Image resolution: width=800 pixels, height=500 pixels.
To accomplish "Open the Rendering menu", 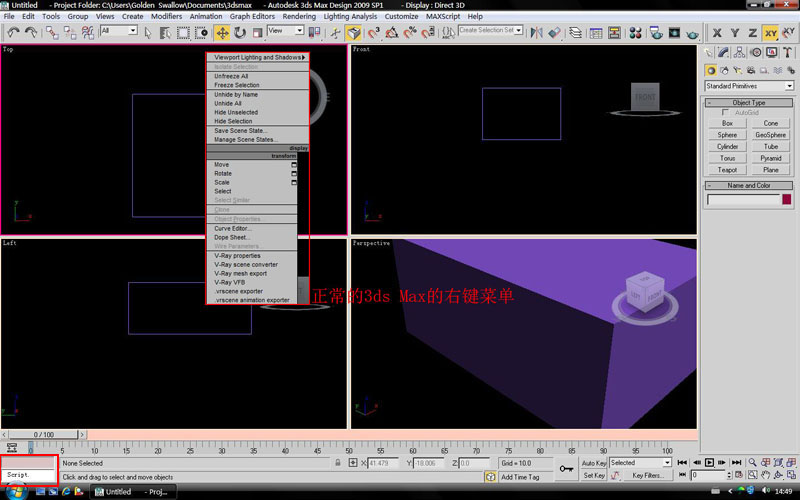I will pos(298,16).
